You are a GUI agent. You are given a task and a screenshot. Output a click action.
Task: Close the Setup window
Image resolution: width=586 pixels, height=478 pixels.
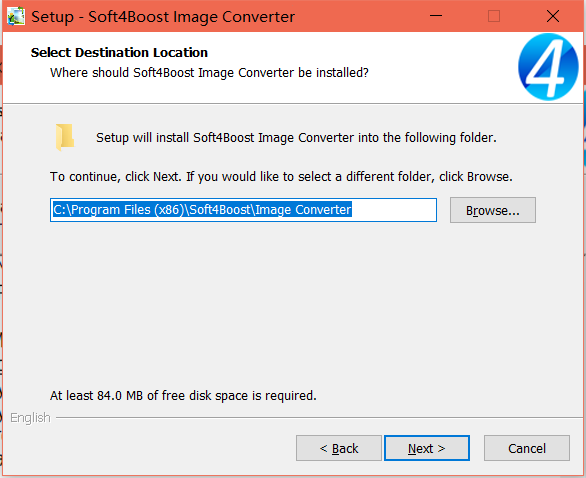[x=553, y=16]
